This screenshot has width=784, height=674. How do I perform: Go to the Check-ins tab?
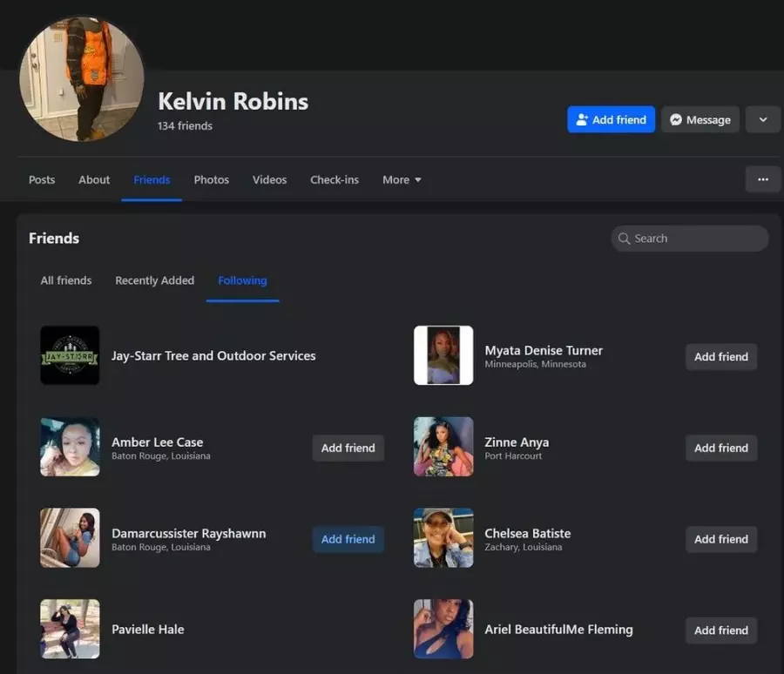click(x=335, y=179)
